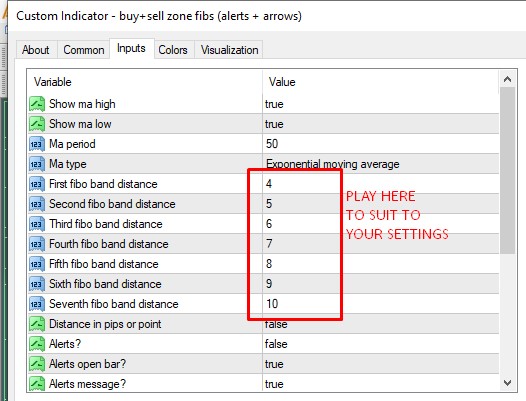
Task: Toggle the Alerts open bar? true value
Action: (380, 364)
